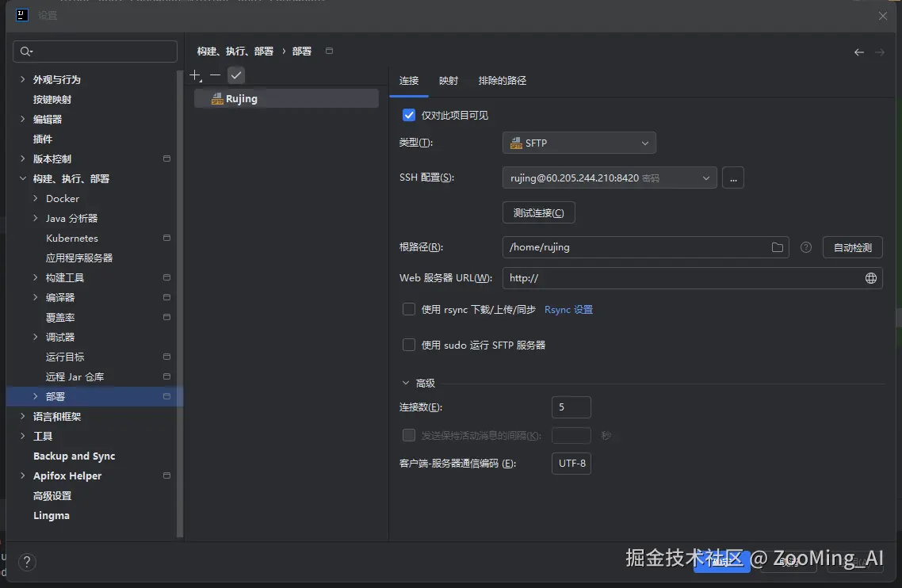Open SSH configurations with ellipsis button

(733, 178)
